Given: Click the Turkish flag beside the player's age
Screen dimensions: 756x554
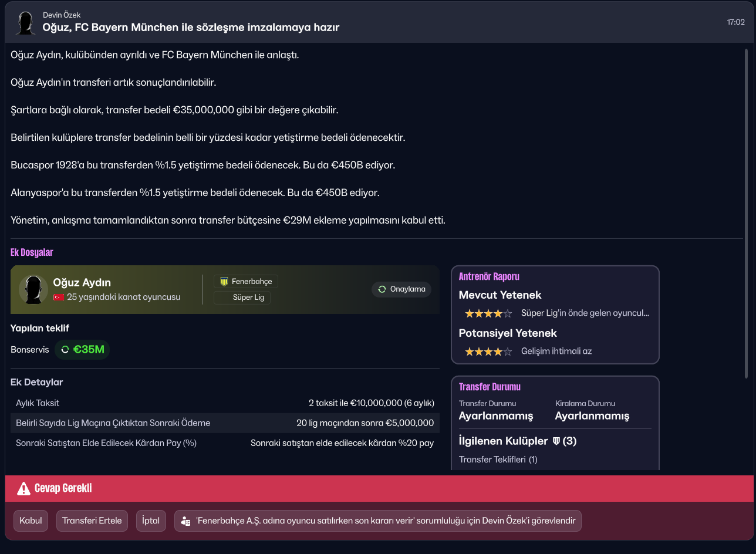Looking at the screenshot, I should [59, 298].
